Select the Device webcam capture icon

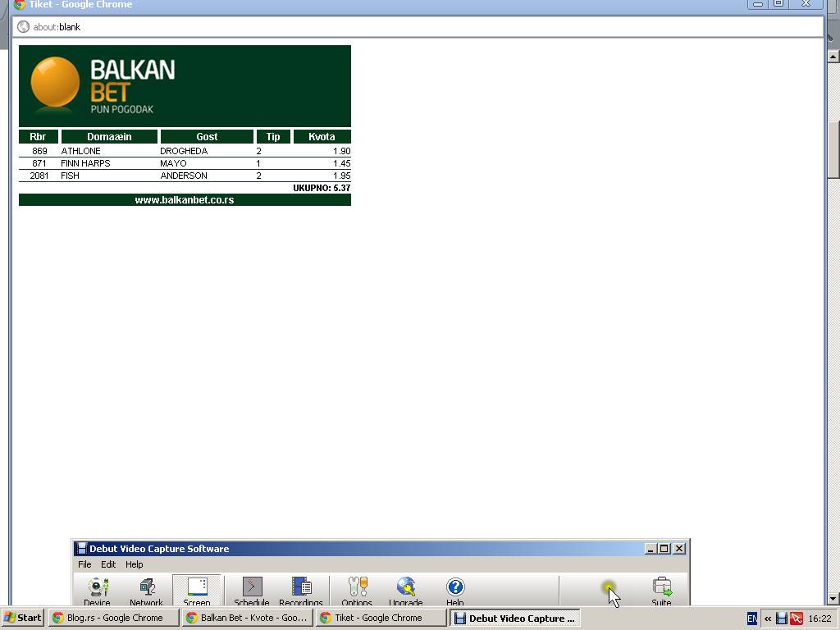(x=98, y=590)
